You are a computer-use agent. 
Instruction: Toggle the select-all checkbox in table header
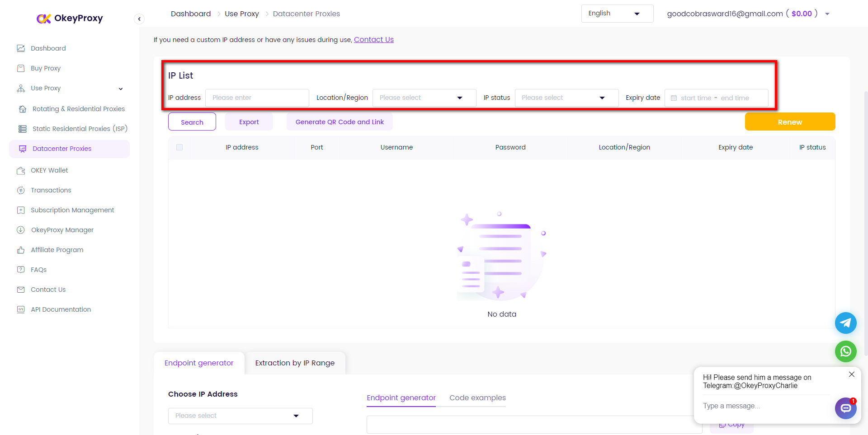[179, 147]
